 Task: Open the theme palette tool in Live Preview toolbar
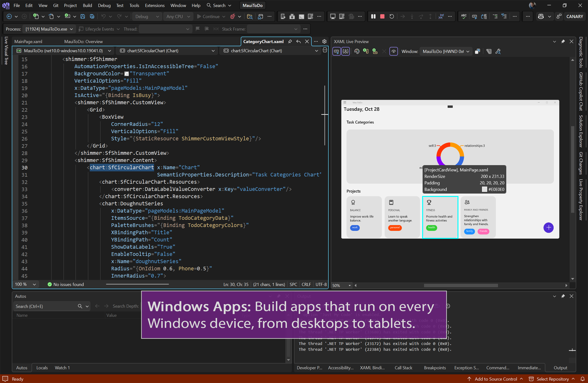point(357,51)
